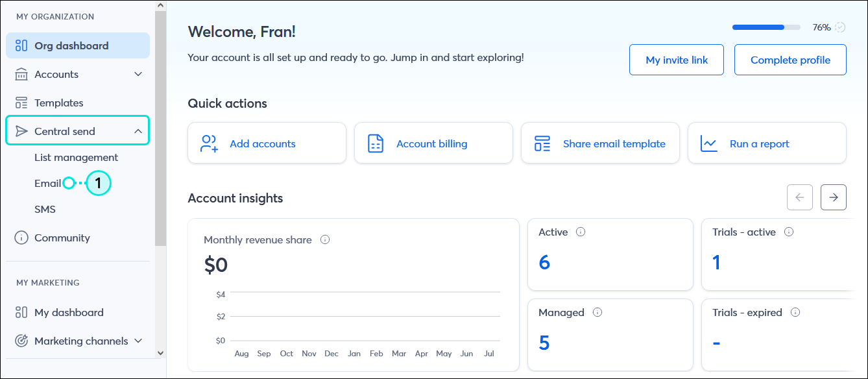This screenshot has width=868, height=379.
Task: Open the Central send icon
Action: tap(20, 130)
